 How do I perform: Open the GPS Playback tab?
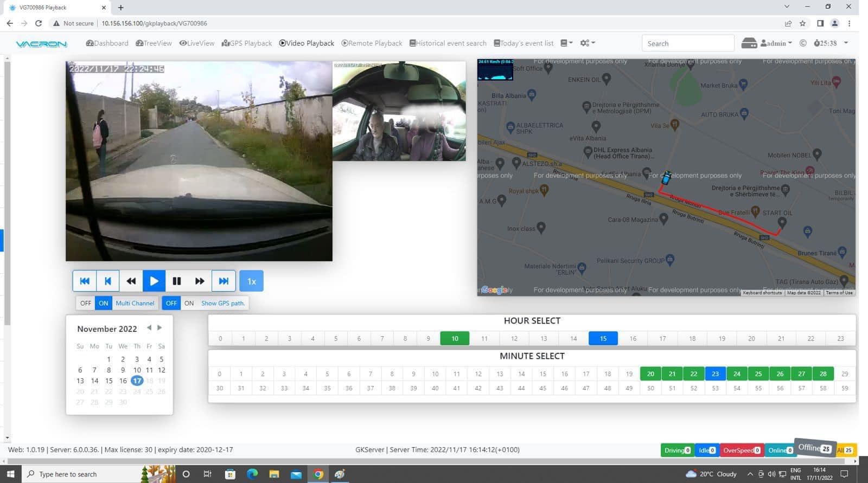coord(247,43)
